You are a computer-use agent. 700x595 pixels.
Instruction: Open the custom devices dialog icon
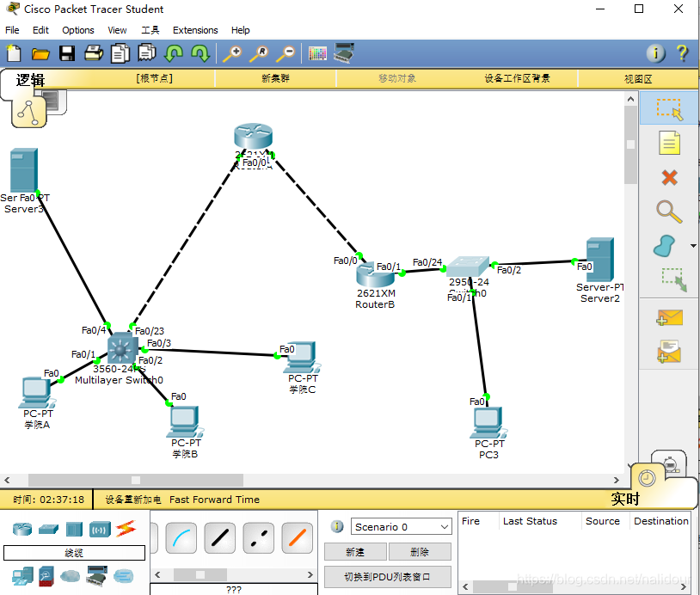point(344,52)
